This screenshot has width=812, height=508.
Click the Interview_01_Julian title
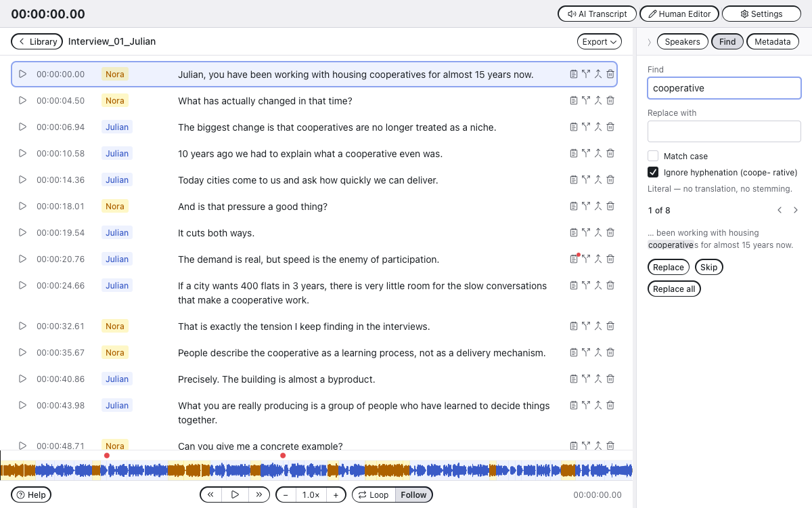coord(112,41)
